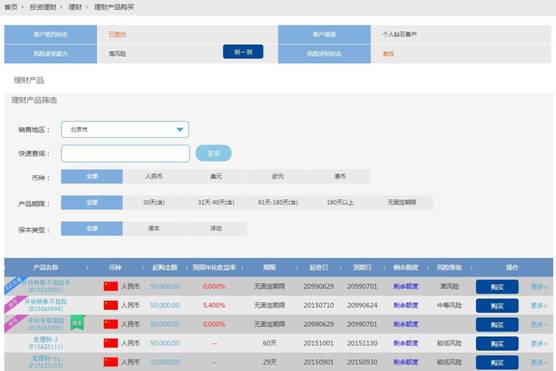This screenshot has height=371, width=556.
Task: Click the green bookmark badge in the third row
Action: 77,323
